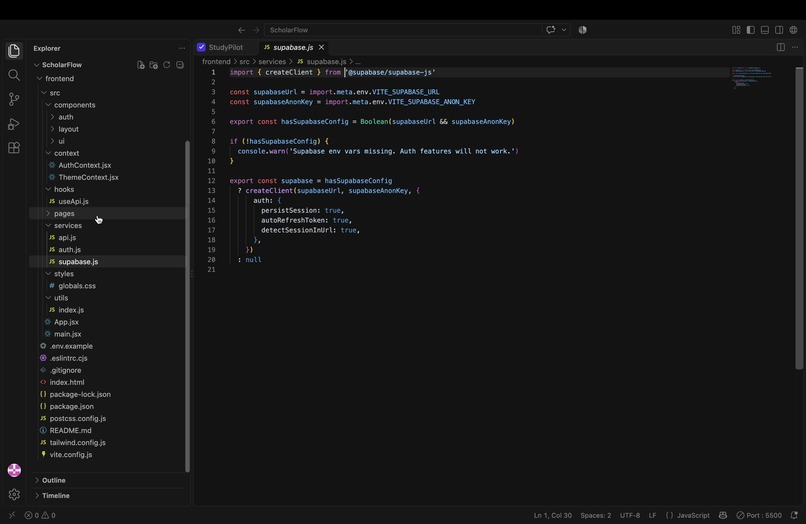806x524 pixels.
Task: Click the Port : 5500 live server status
Action: pos(759,515)
